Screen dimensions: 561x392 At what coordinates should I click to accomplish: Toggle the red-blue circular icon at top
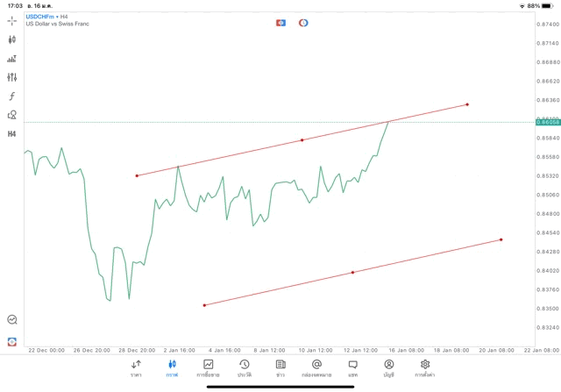[x=303, y=22]
